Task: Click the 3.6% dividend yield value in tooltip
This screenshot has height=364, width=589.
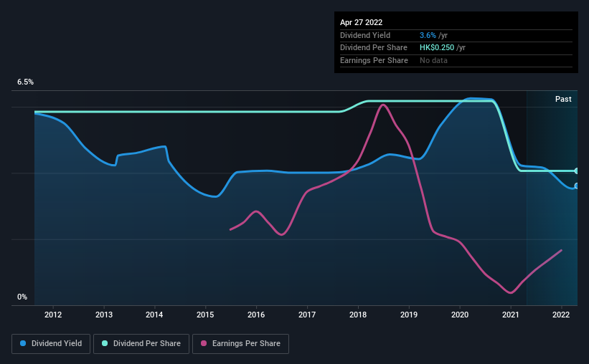Action: 428,35
